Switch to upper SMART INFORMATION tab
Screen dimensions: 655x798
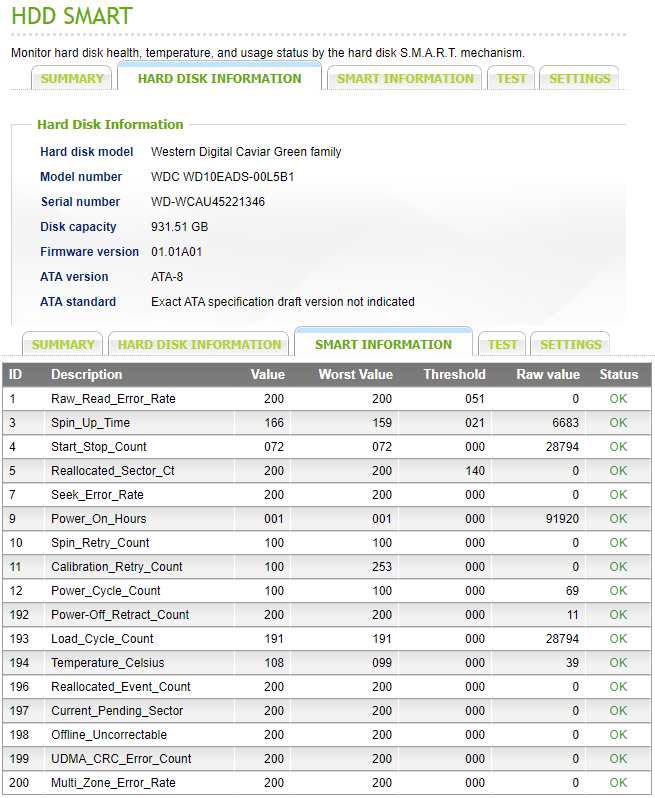(405, 79)
